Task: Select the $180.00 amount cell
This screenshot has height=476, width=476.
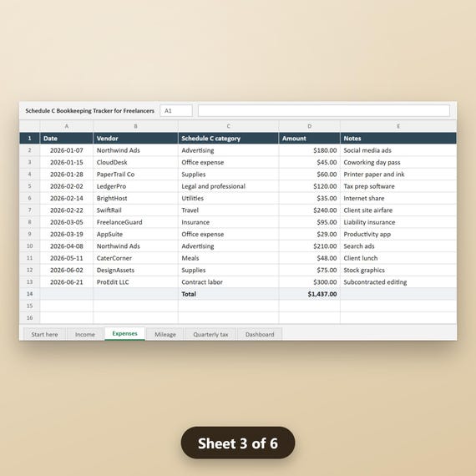Action: (309, 150)
